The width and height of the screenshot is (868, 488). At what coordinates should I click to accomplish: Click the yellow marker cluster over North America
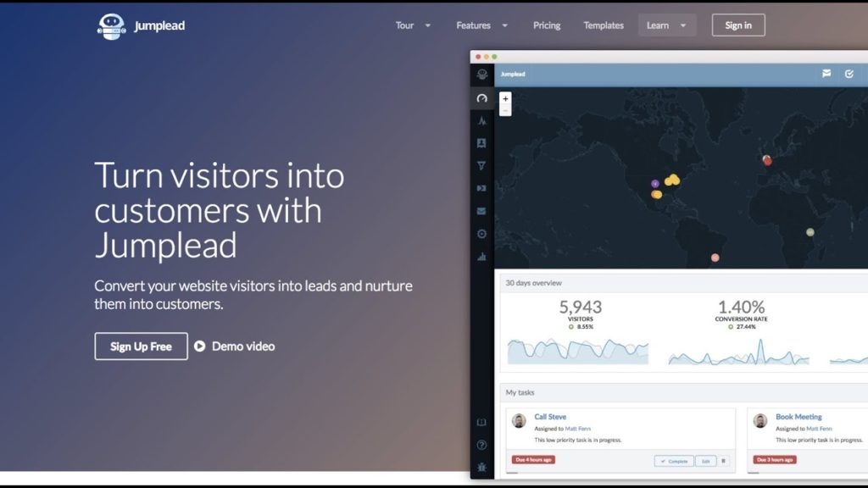click(672, 180)
